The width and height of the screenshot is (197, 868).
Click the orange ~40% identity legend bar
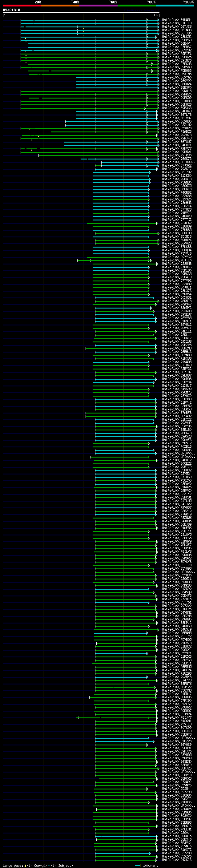[60, 6]
